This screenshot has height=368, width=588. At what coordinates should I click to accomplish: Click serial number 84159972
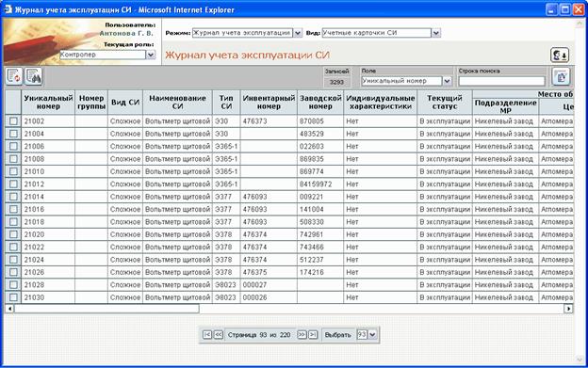316,184
